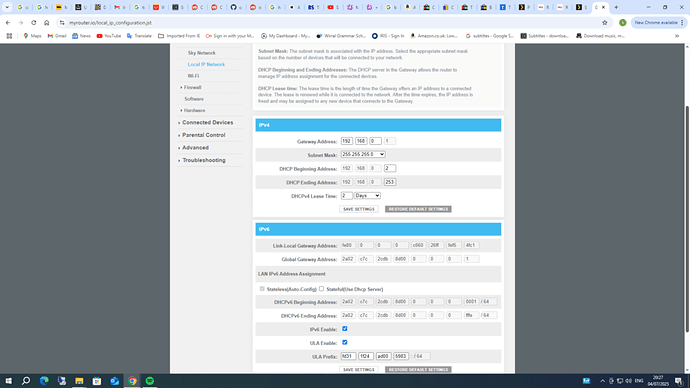Open File Explorer from the taskbar

(79, 381)
